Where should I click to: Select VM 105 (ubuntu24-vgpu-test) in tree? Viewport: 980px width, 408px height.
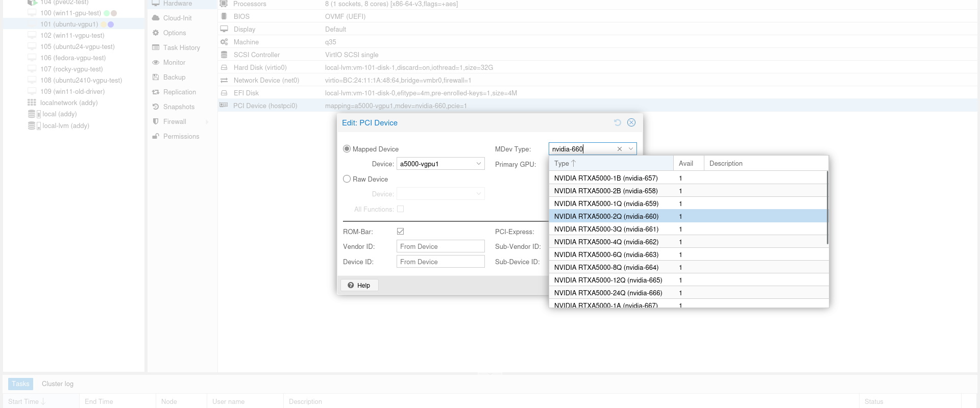[73, 46]
